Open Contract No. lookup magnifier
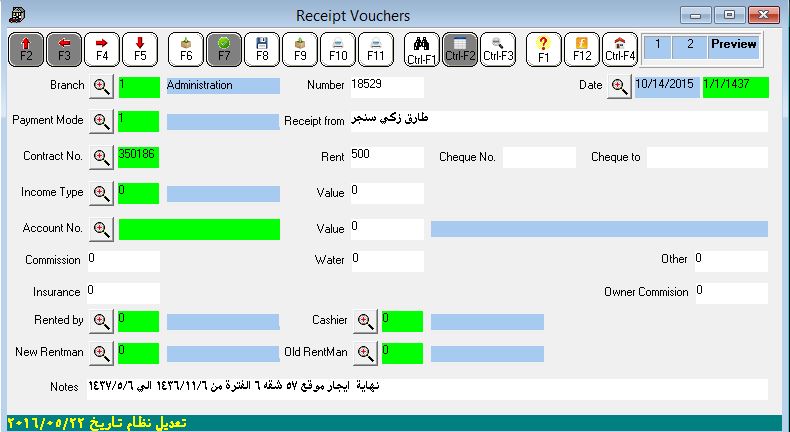790x432 pixels. [101, 157]
